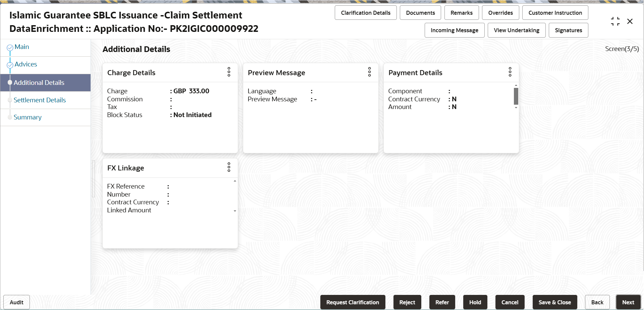Go to the Settlement Details step
644x310 pixels.
click(40, 100)
